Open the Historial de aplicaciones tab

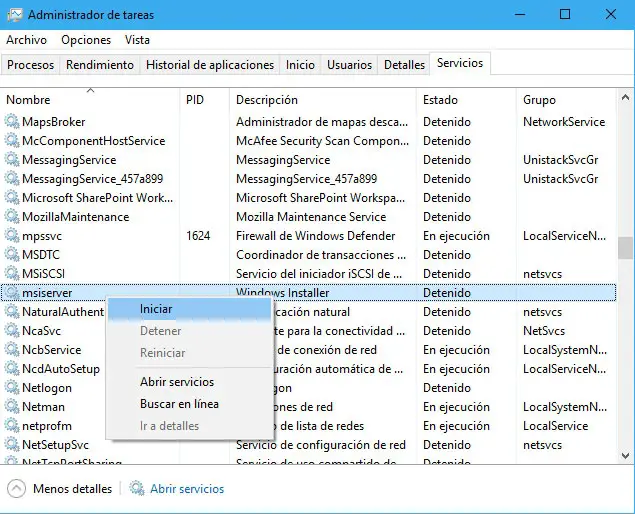tap(210, 65)
